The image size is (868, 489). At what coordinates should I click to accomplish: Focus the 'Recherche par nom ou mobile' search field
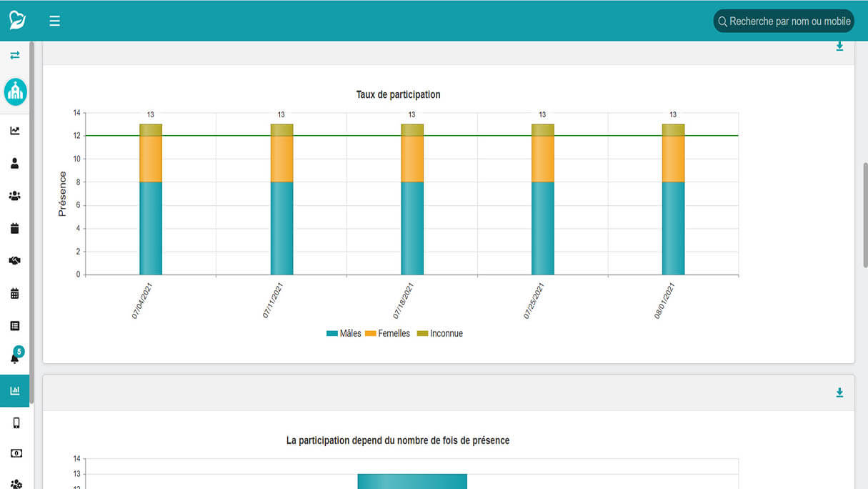click(x=784, y=21)
